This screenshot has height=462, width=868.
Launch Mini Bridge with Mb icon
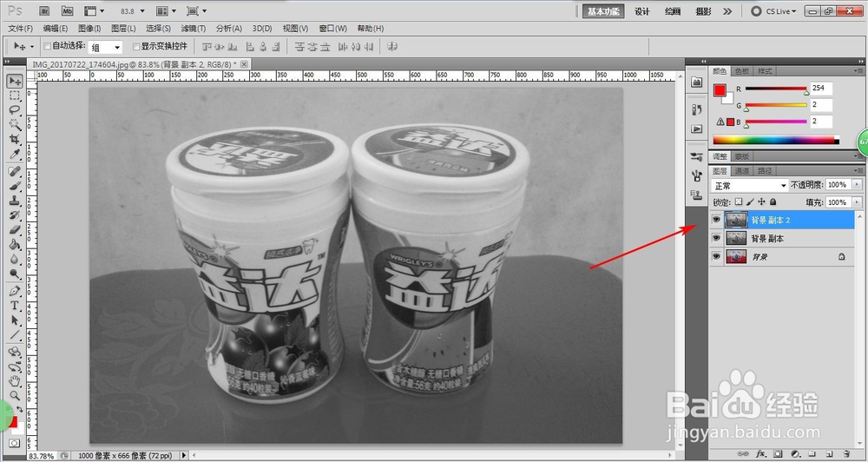(x=67, y=11)
